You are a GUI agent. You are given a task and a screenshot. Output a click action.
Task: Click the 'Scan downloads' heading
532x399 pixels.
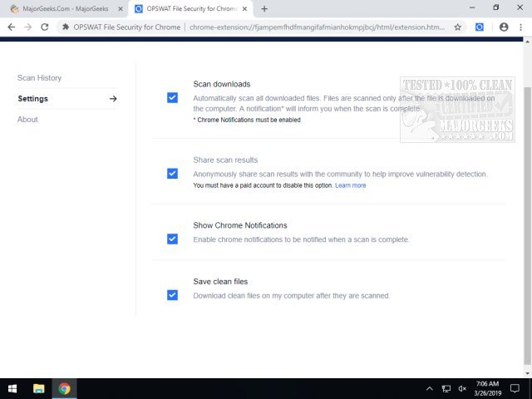pyautogui.click(x=222, y=84)
